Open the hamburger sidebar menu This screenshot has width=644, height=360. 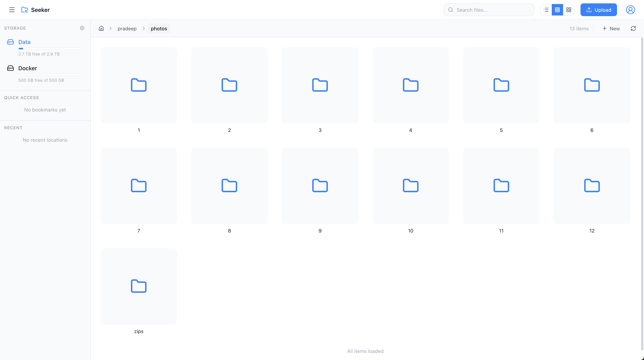pyautogui.click(x=12, y=10)
